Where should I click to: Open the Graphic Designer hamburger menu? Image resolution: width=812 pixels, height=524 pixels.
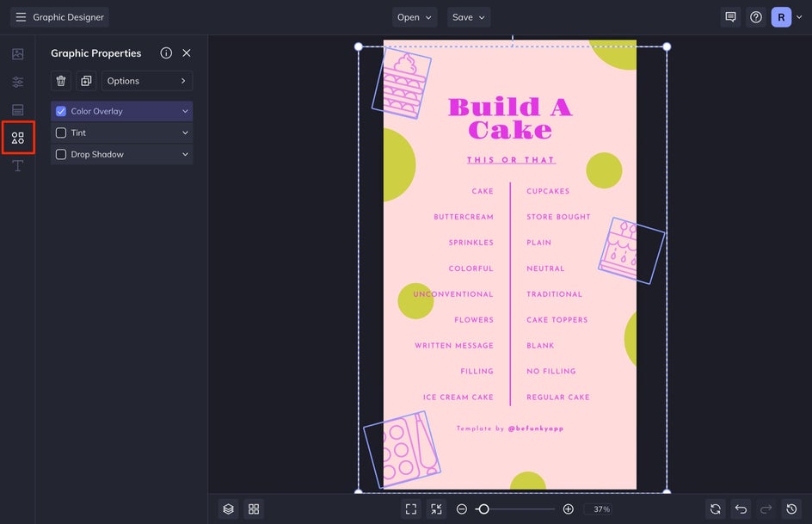21,17
